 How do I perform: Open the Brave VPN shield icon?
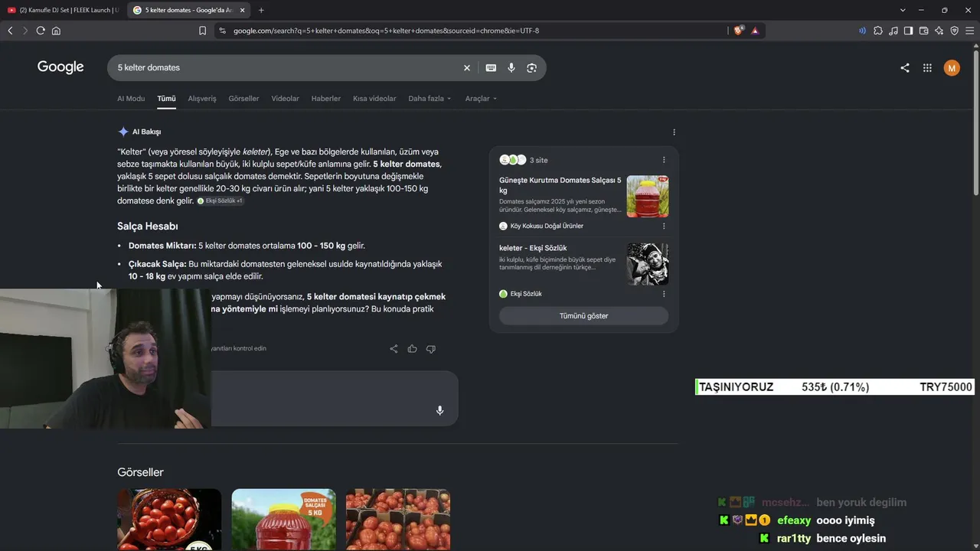tap(954, 31)
